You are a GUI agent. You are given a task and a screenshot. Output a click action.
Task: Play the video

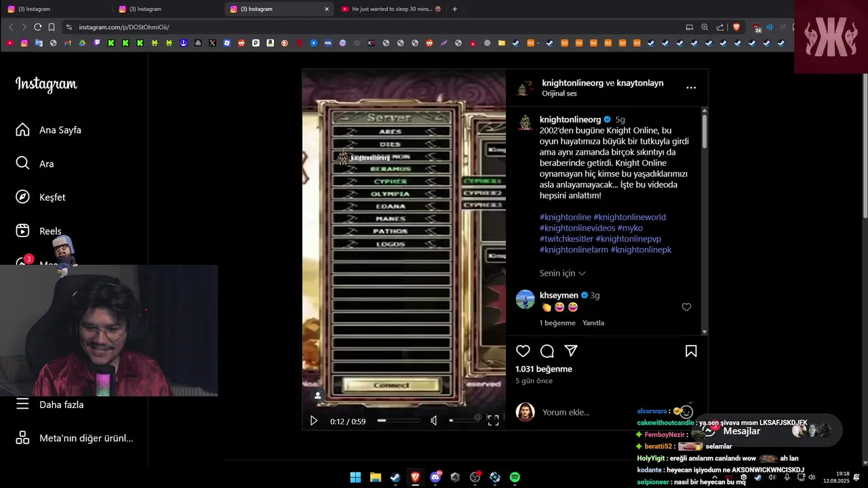[313, 421]
